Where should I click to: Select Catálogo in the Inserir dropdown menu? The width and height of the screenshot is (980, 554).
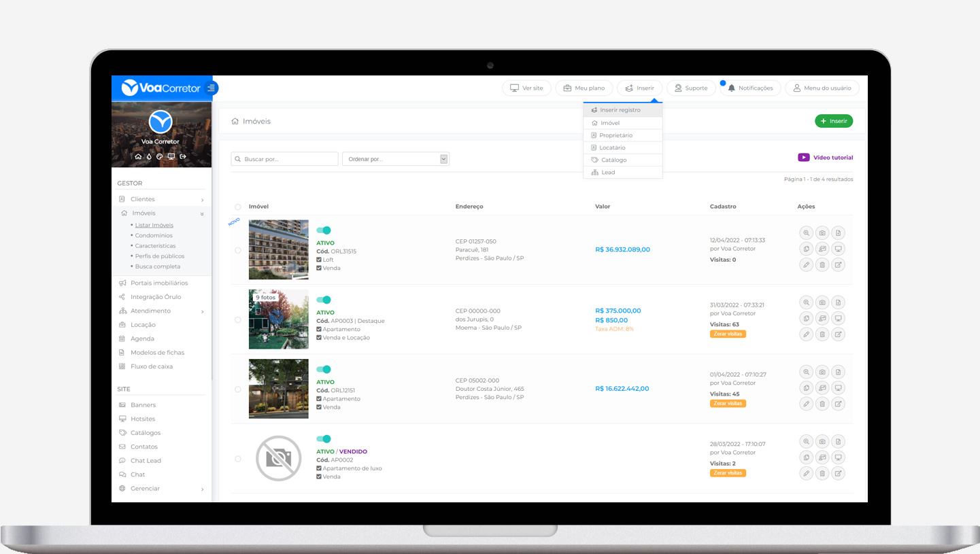(613, 160)
